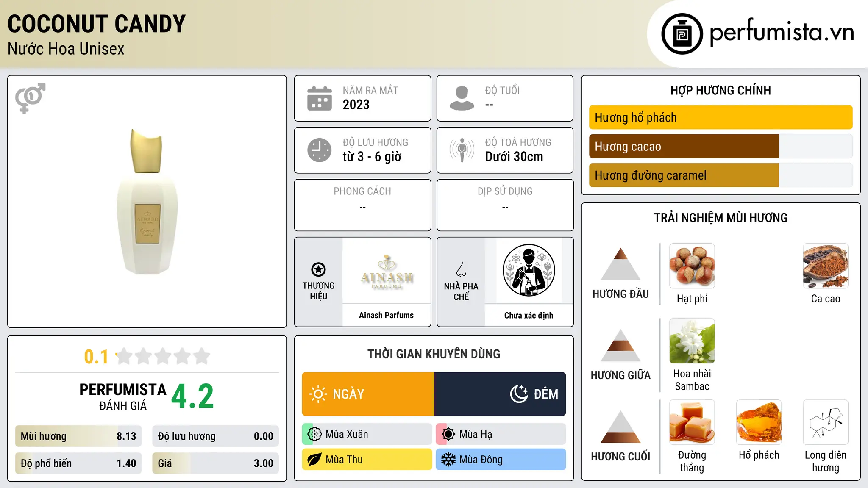Click the Hương hổ phách accord bar

tap(721, 117)
